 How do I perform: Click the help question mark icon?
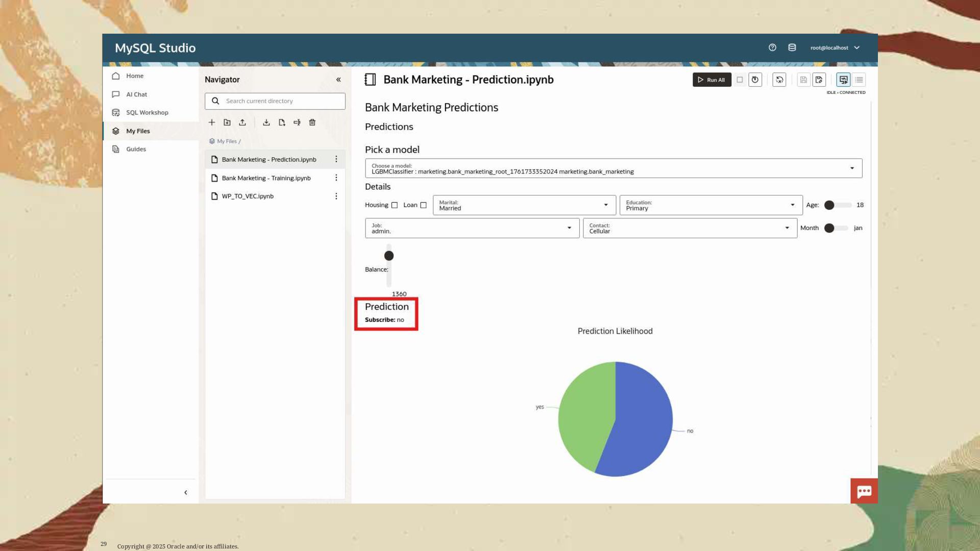(x=772, y=47)
